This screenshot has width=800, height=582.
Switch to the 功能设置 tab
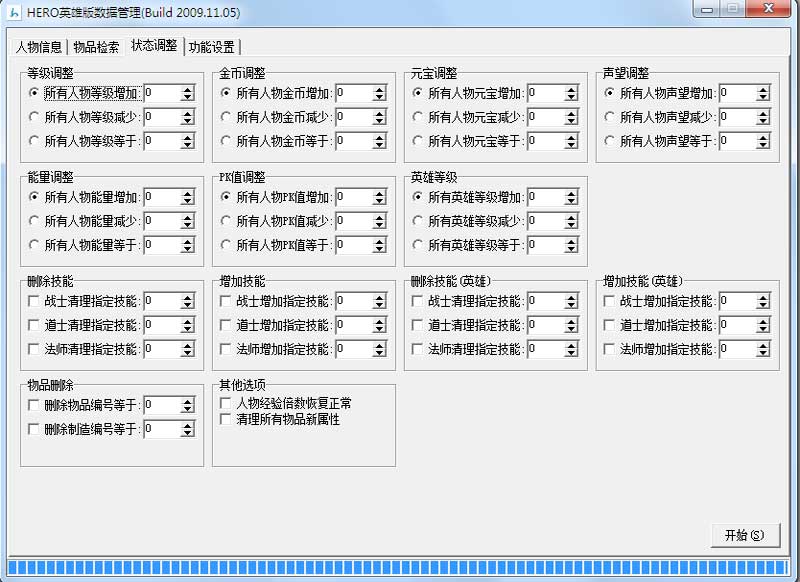coord(209,46)
